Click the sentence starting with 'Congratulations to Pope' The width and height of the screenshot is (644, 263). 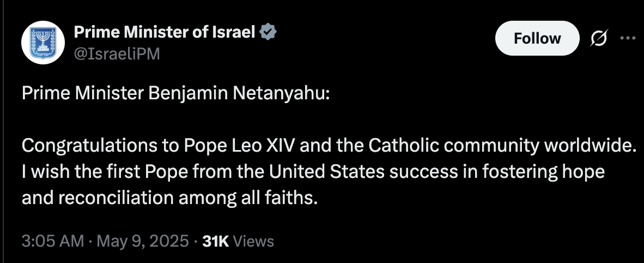coord(329,146)
